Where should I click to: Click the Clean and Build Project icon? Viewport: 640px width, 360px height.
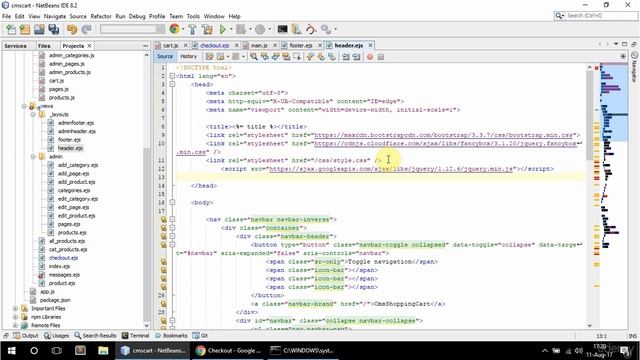coord(207,29)
